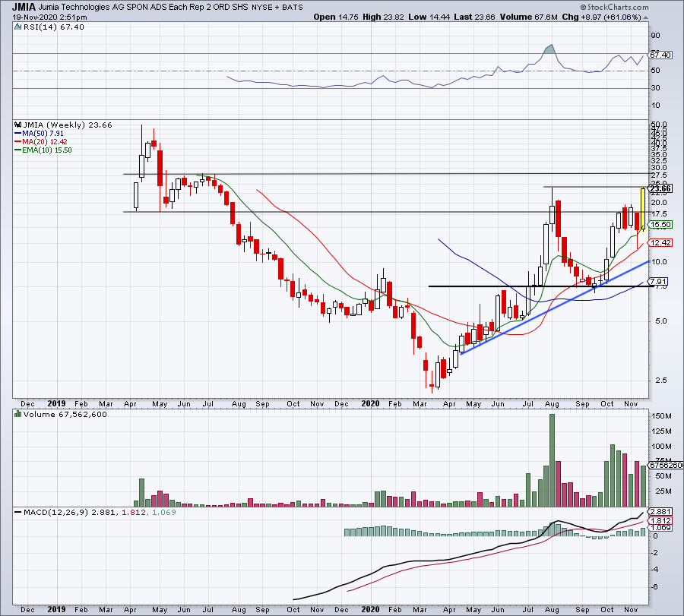Click the candlestick icon before JMIA (Weekly)
Screen dimensions: 684x616
click(18, 125)
